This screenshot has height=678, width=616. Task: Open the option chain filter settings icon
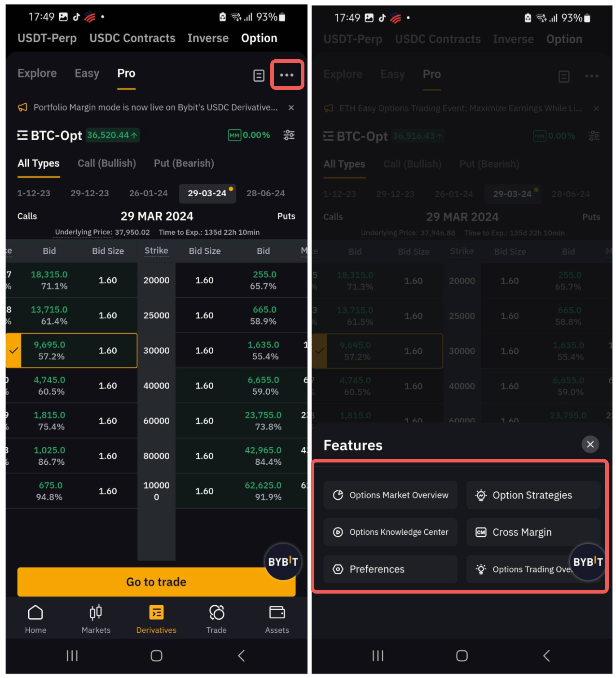[289, 135]
